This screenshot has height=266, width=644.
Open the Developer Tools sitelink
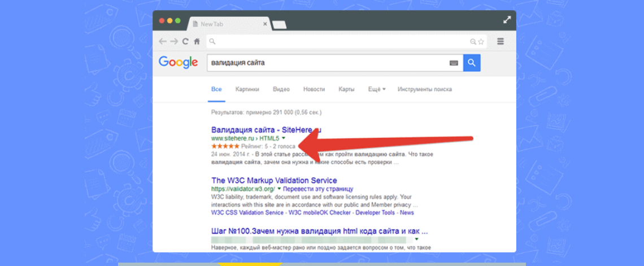pyautogui.click(x=375, y=213)
